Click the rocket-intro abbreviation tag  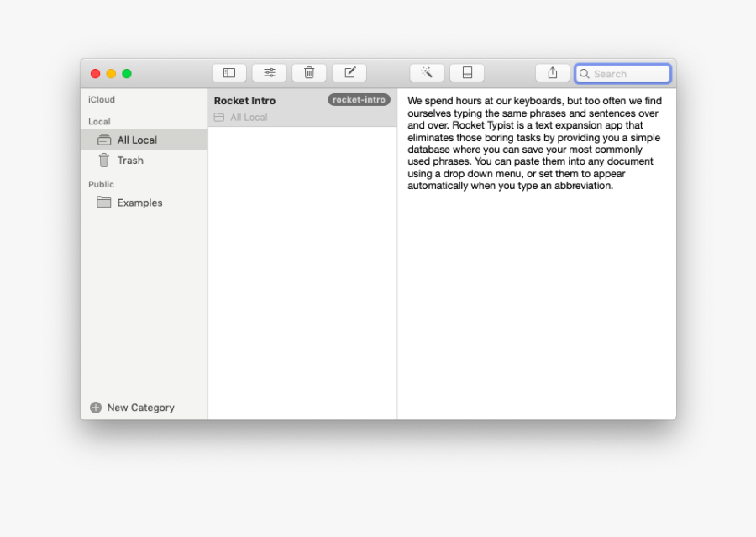[359, 99]
